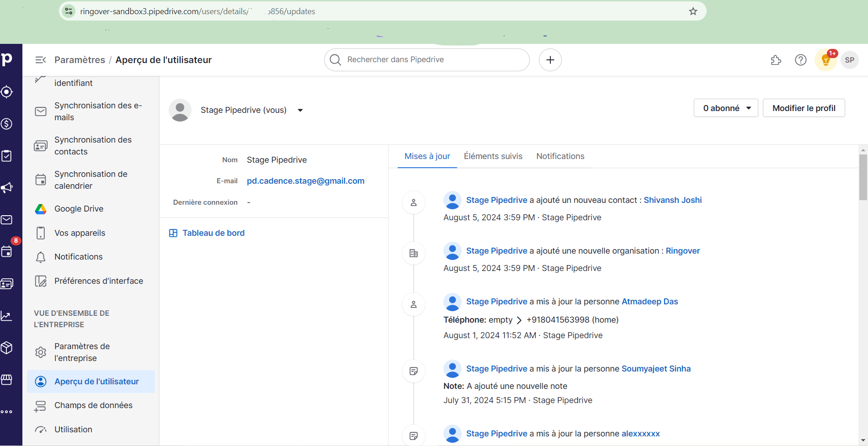The width and height of the screenshot is (868, 446).
Task: Open Utilisation settings
Action: coord(91,430)
